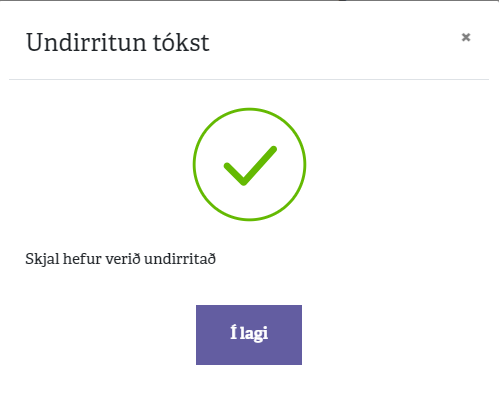Click the success status checkmark graphic
This screenshot has height=396, width=499.
tap(249, 164)
